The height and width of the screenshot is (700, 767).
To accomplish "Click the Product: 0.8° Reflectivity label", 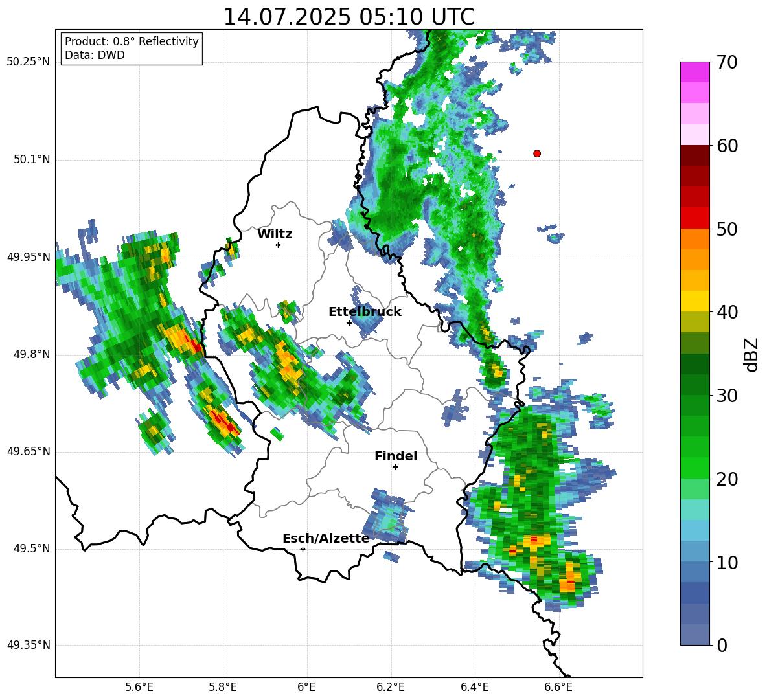I will coord(132,41).
